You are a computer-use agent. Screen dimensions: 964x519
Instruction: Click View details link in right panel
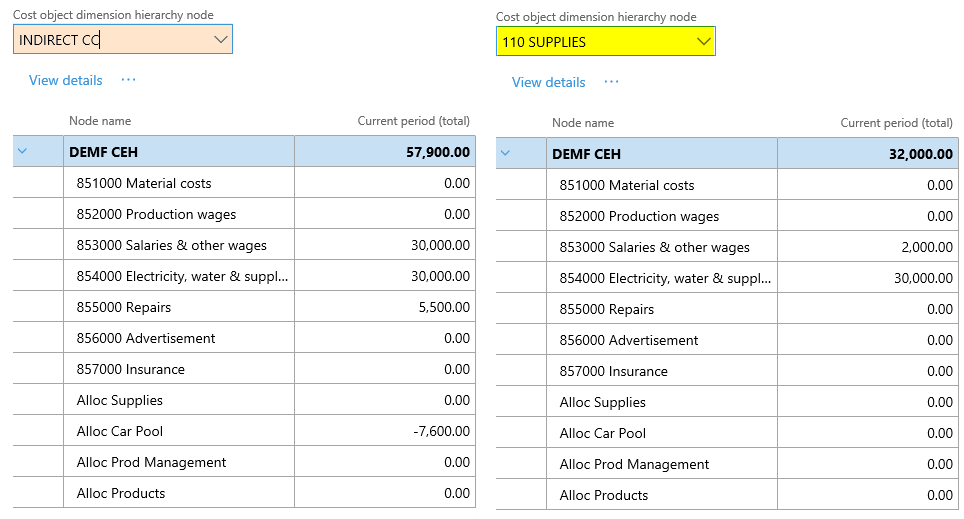pos(548,82)
